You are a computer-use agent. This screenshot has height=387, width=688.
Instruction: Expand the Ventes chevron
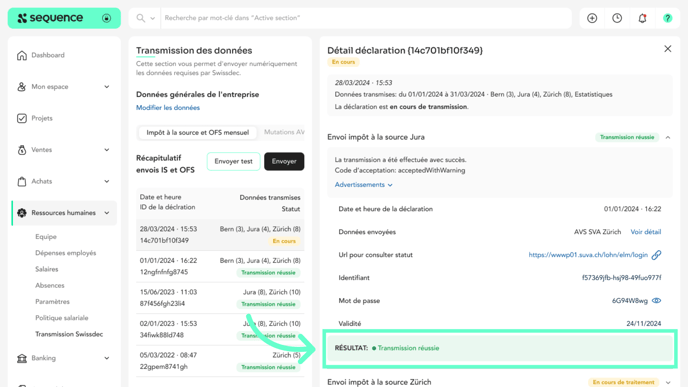[107, 150]
